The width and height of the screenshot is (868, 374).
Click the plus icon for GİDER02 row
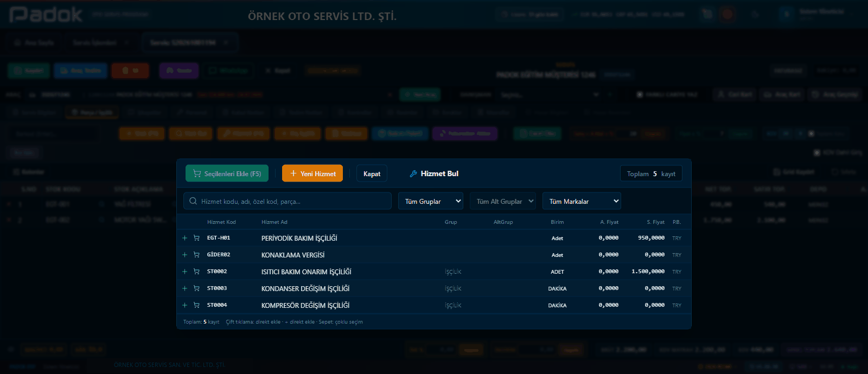tap(184, 255)
